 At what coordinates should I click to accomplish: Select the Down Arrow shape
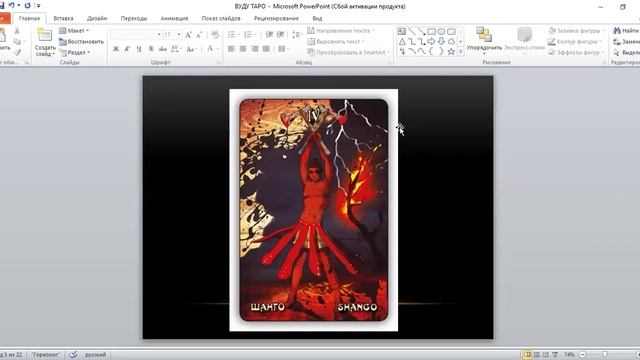tap(441, 42)
